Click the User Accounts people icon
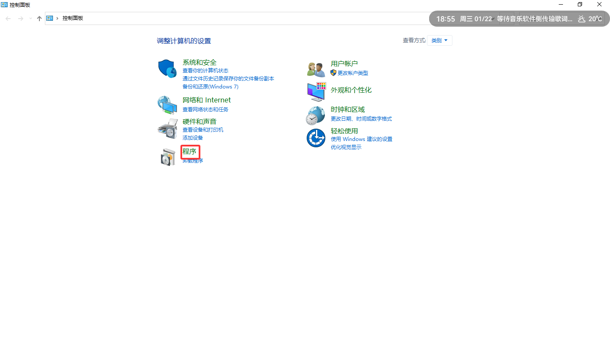Viewport: 610px width, 364px height. click(x=316, y=69)
